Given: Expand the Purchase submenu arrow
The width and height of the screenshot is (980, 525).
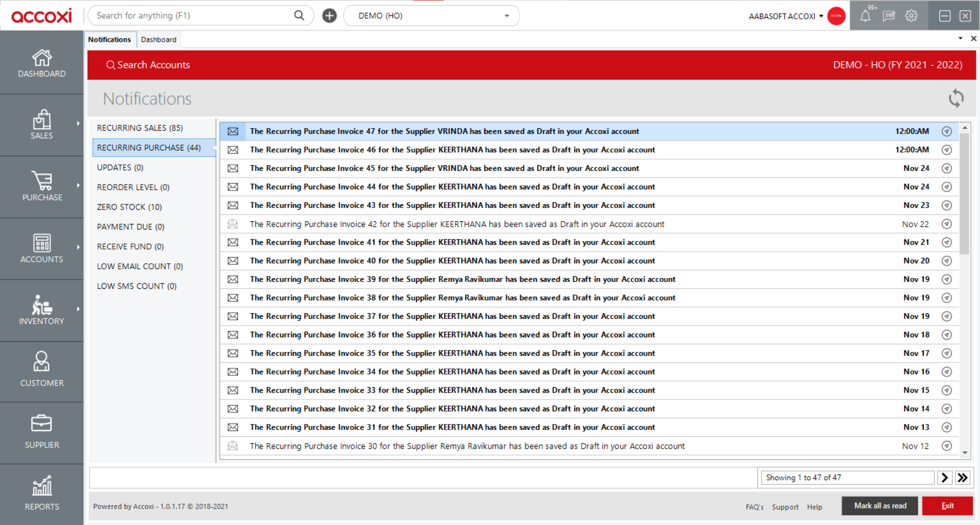Looking at the screenshot, I should [x=78, y=185].
